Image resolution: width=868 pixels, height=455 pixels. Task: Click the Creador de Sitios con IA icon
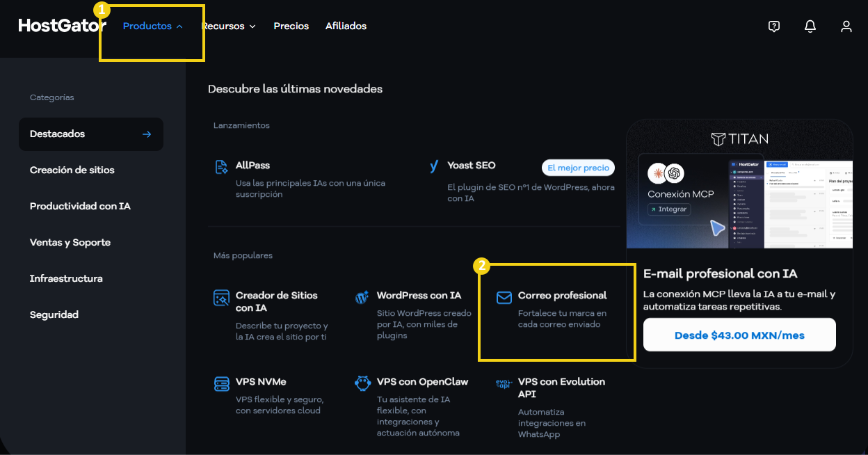pyautogui.click(x=222, y=298)
